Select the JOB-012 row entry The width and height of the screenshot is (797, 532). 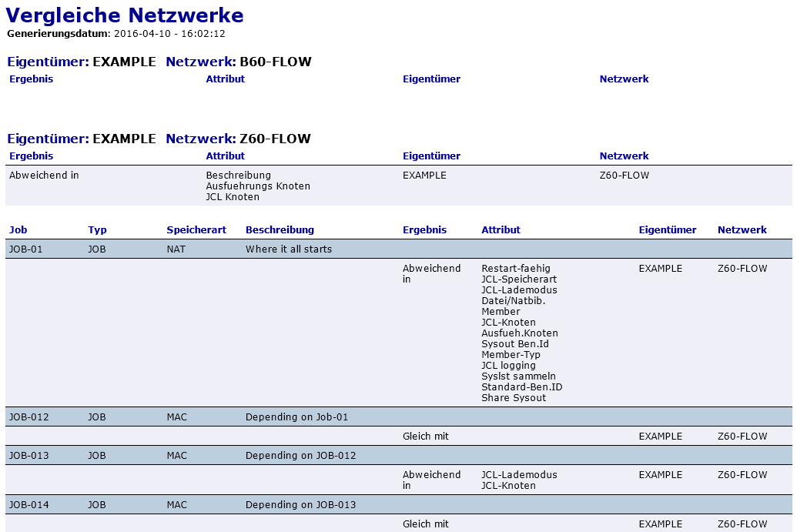(x=28, y=417)
